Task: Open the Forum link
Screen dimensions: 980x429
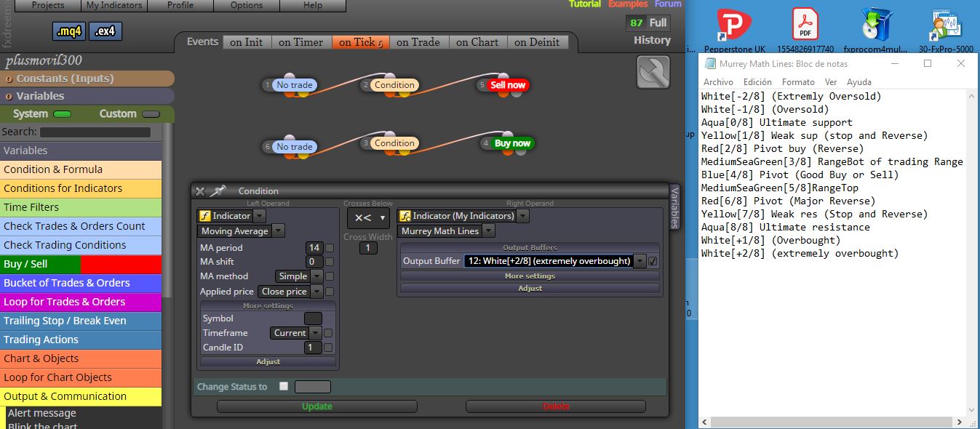Action: pos(668,4)
